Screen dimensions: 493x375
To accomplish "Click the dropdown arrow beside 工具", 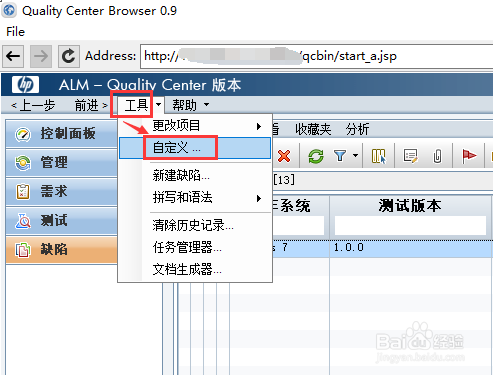I will tap(159, 105).
